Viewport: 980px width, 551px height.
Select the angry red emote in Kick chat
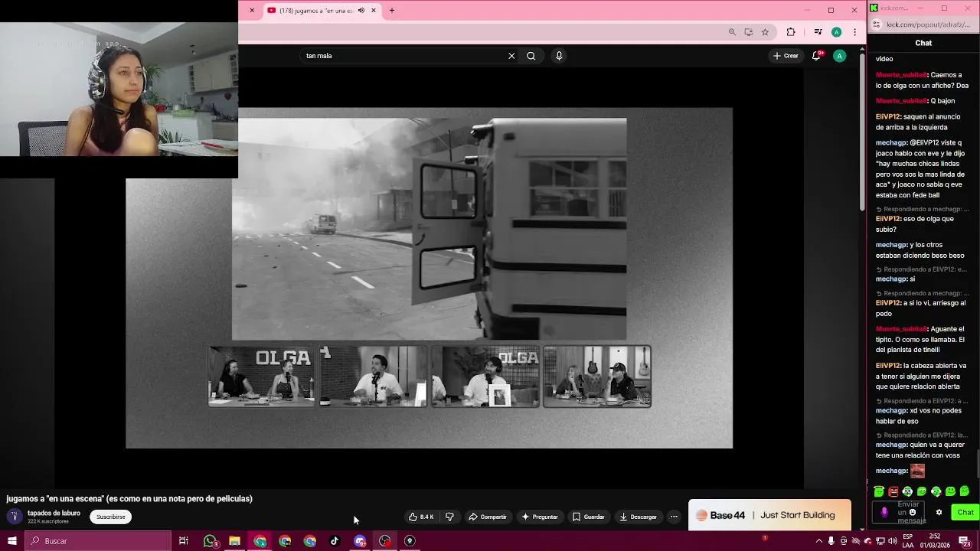893,491
